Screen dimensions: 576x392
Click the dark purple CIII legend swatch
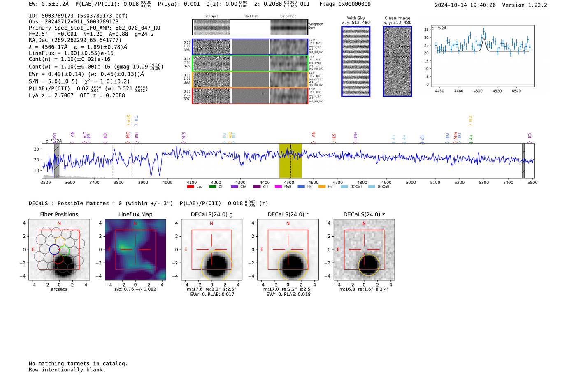pos(257,186)
